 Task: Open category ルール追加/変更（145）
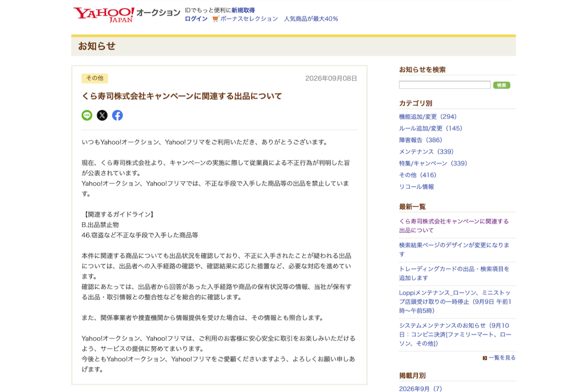[431, 128]
